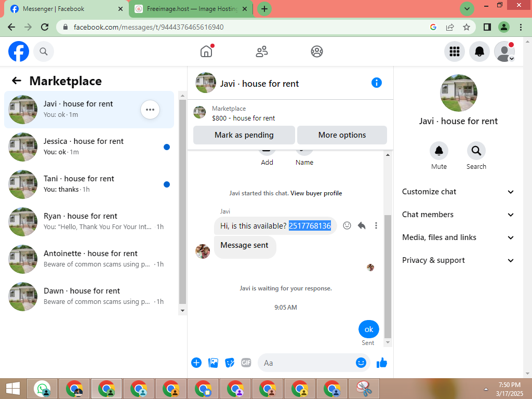Mute the conversation with bell icon
The height and width of the screenshot is (399, 532).
[x=439, y=151]
